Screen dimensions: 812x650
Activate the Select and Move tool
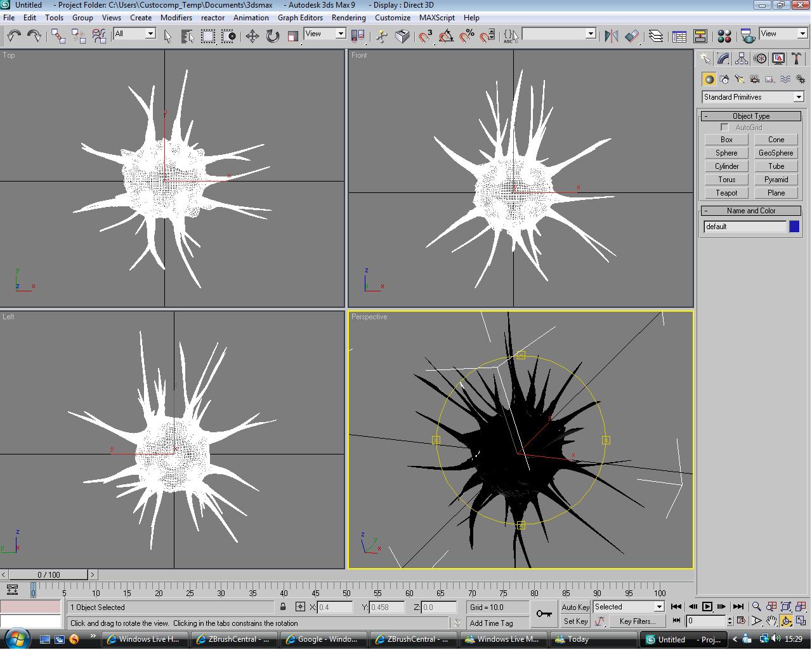point(252,36)
